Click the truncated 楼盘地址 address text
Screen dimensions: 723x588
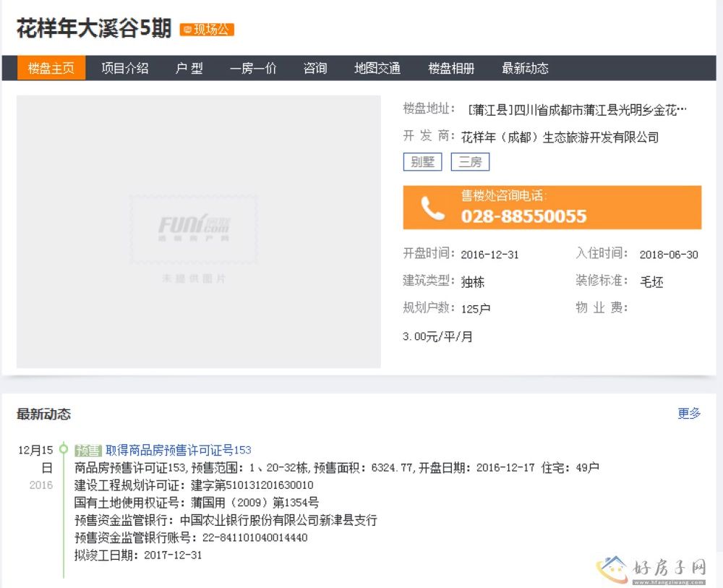577,110
